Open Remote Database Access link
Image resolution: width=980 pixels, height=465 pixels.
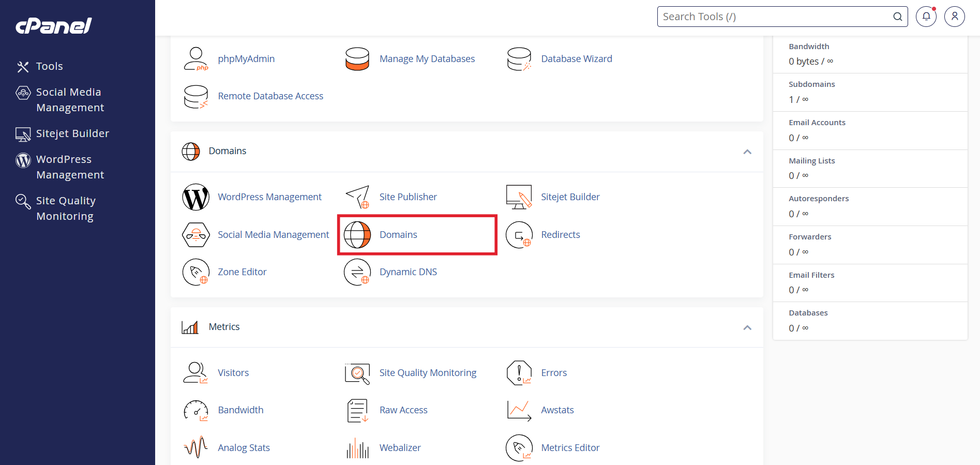pyautogui.click(x=270, y=96)
